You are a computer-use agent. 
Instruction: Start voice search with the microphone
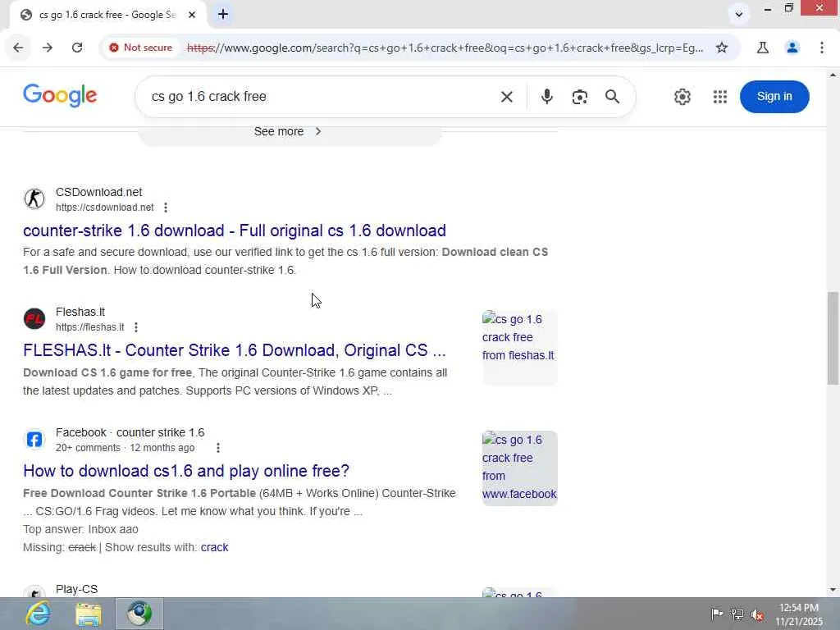pos(546,97)
